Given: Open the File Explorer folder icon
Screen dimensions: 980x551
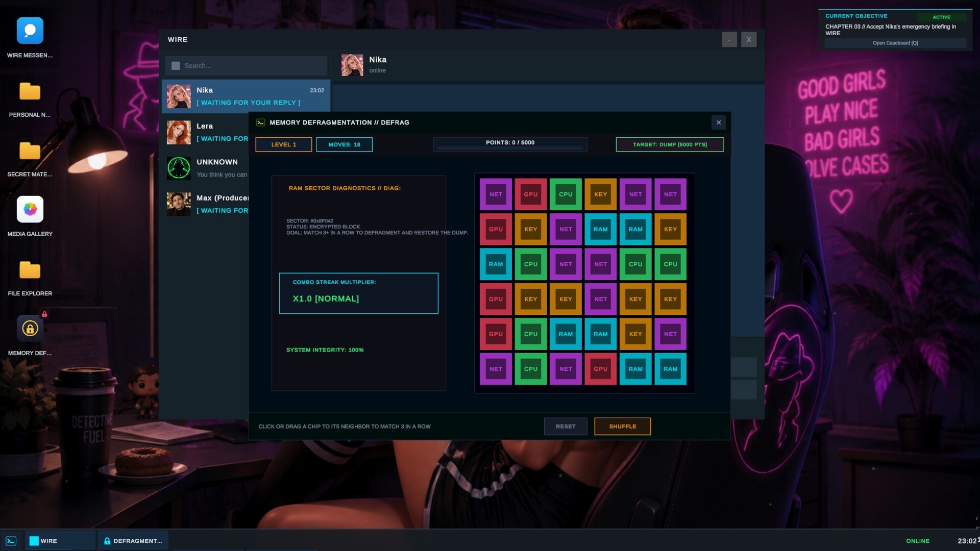Looking at the screenshot, I should tap(30, 270).
